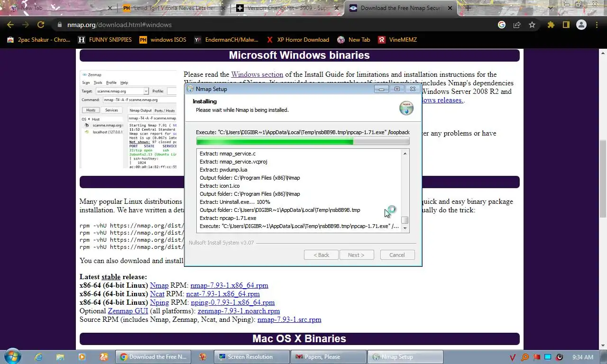Click the Nping link

[159, 302]
